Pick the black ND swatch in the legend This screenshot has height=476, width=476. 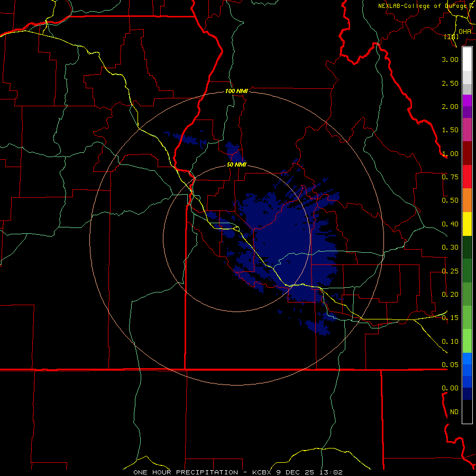[467, 411]
